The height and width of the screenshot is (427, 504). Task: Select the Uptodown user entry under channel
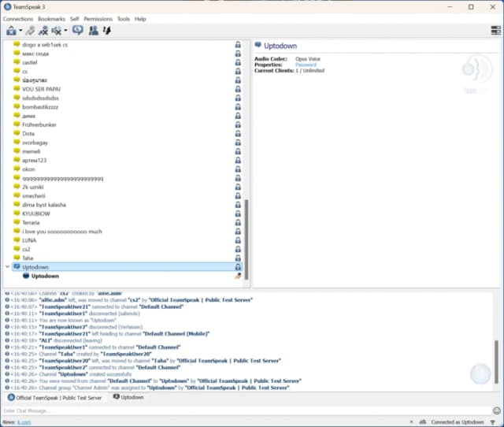click(45, 276)
